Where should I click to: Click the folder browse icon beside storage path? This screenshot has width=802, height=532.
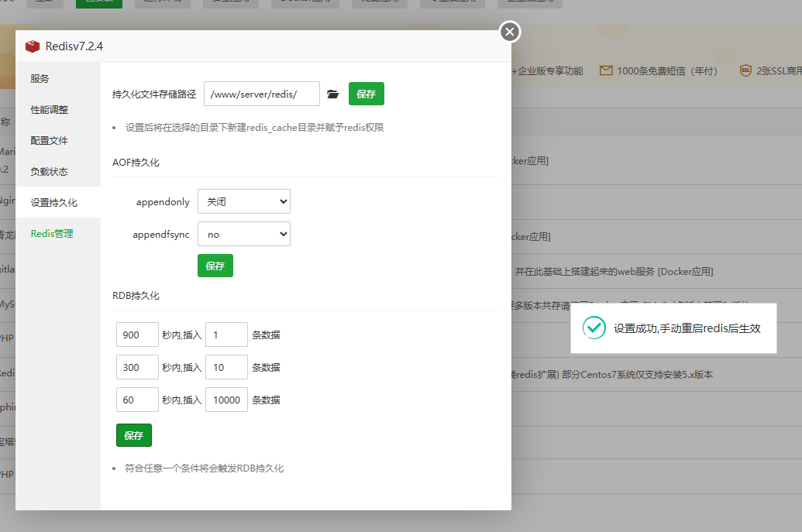pos(333,94)
